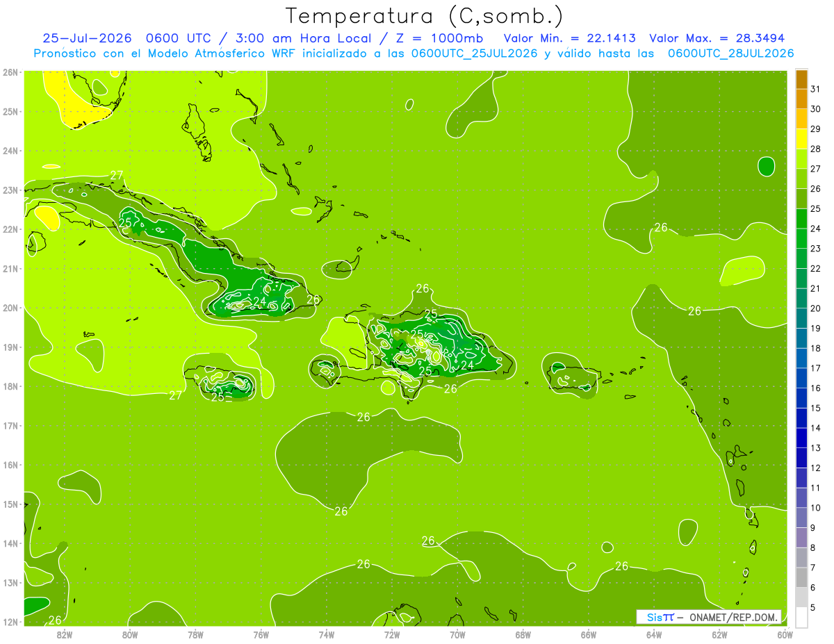834x644 pixels.
Task: Select the blue color bar segment between 15 and 16
Action: [801, 398]
